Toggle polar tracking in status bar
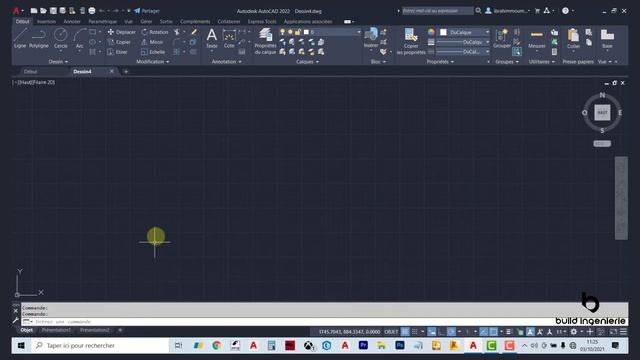This screenshot has width=640, height=360. (451, 332)
